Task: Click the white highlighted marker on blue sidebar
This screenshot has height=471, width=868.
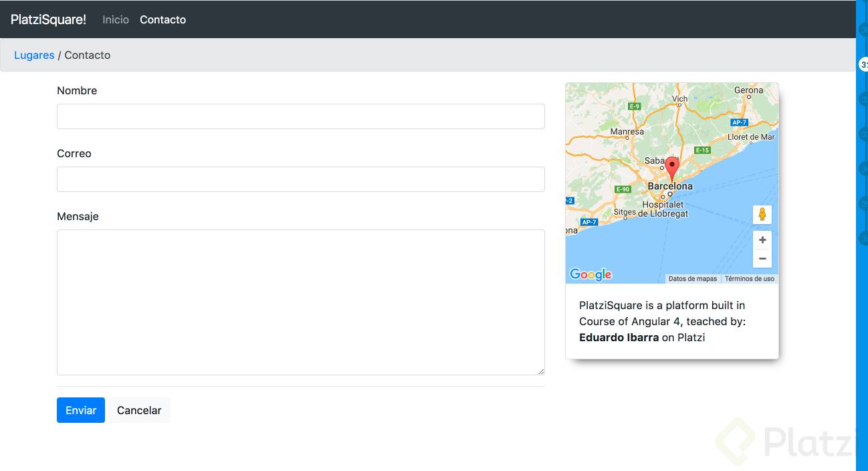Action: coord(863,65)
